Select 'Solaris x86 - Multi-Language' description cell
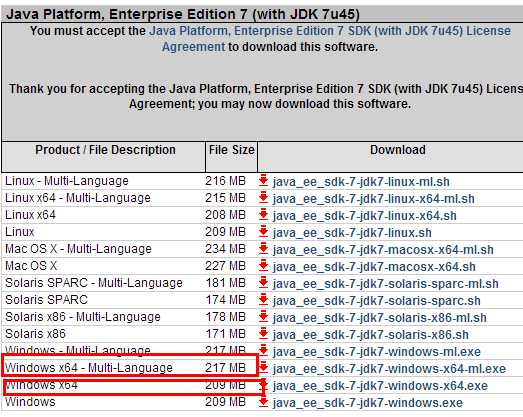 pos(83,317)
